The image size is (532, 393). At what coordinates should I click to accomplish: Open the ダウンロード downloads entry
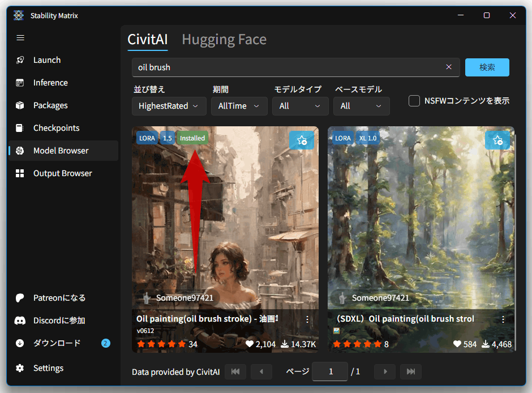click(63, 343)
